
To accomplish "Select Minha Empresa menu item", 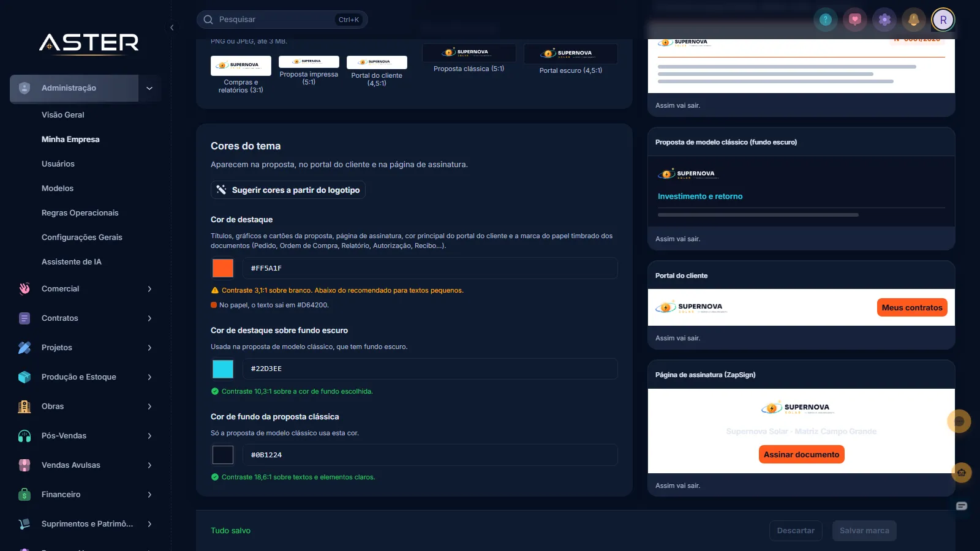I will (x=70, y=140).
